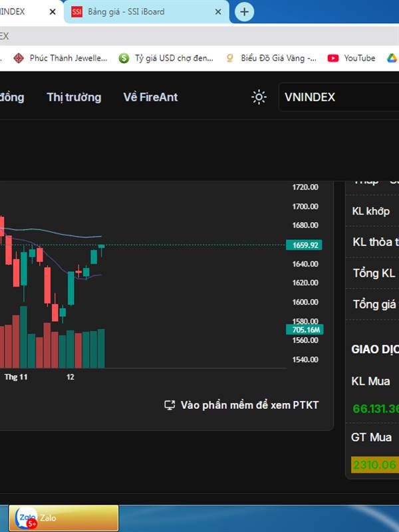
Task: Switch to the Bảng giá - SSI iBoard tab
Action: 126,11
